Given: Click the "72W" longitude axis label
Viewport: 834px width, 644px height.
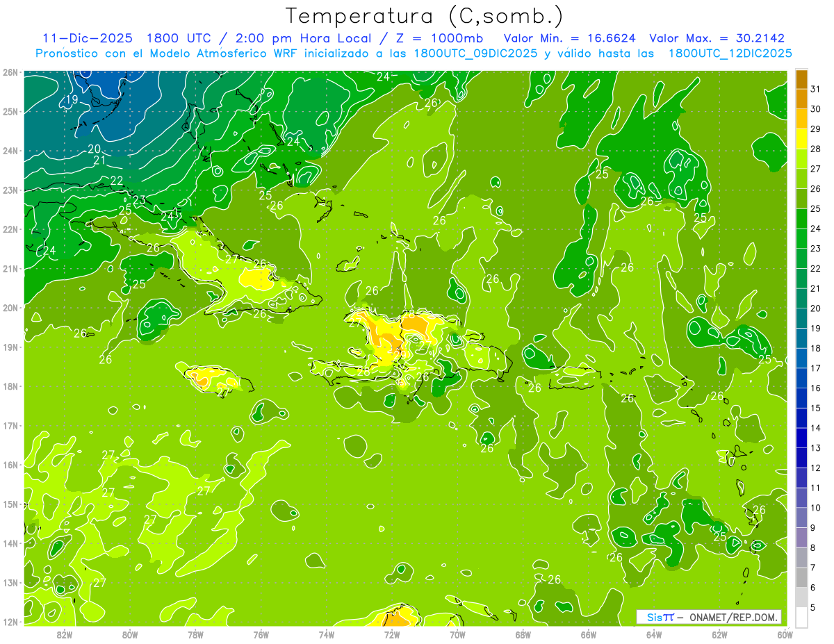Looking at the screenshot, I should click(x=392, y=635).
